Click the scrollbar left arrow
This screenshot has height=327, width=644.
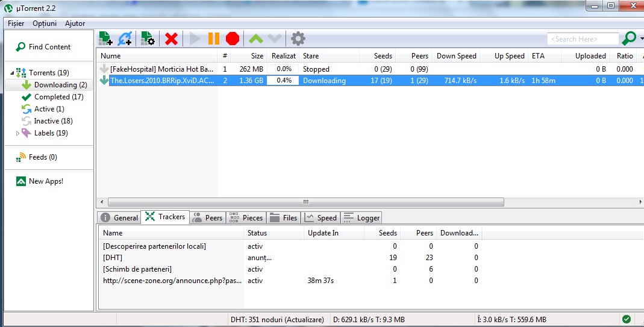[x=102, y=202]
